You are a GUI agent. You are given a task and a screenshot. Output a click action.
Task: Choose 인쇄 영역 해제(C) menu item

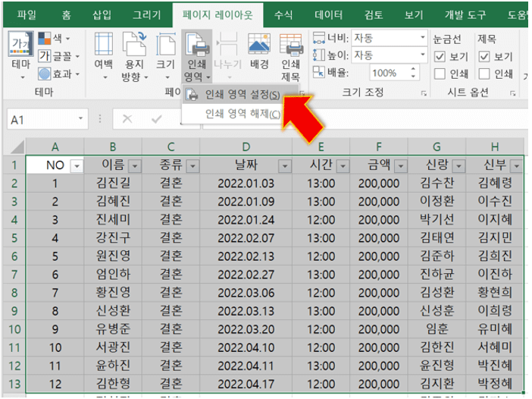tap(239, 114)
